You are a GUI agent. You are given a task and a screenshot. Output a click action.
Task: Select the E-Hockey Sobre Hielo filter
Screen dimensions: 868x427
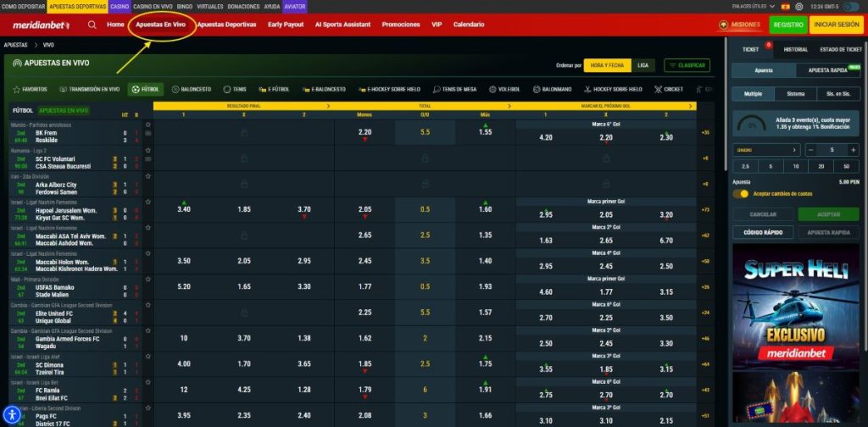click(x=389, y=89)
